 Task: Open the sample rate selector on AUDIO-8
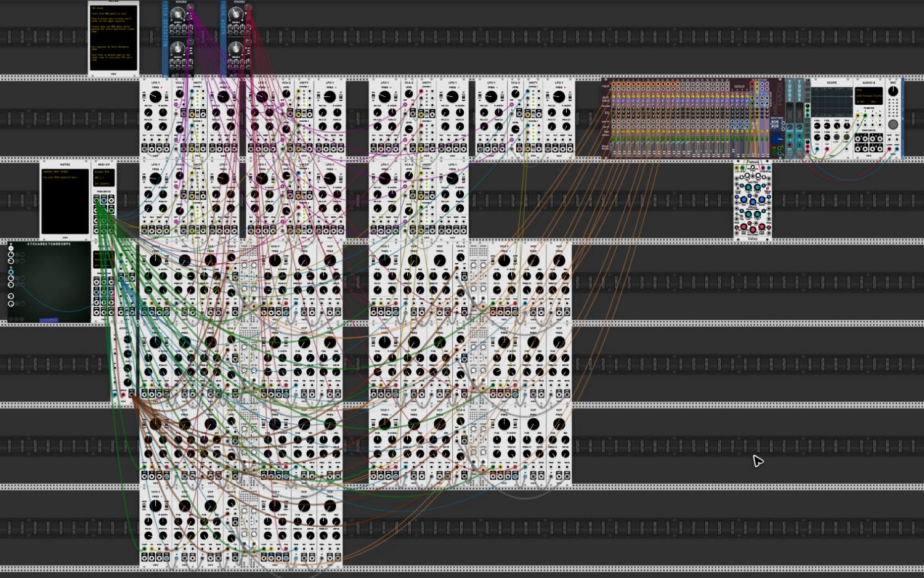click(862, 102)
